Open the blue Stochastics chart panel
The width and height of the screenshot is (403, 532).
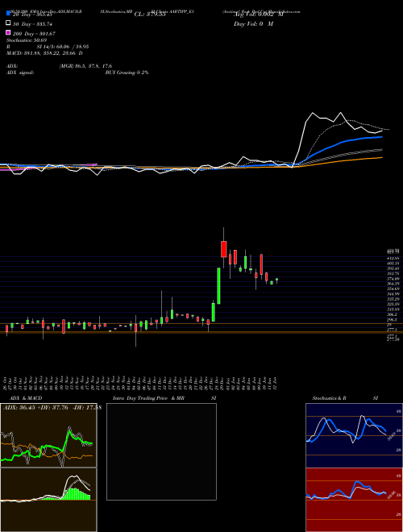click(x=354, y=435)
